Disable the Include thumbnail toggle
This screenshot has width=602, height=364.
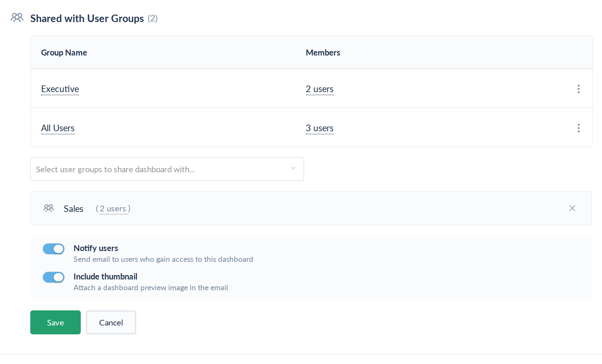click(x=54, y=277)
